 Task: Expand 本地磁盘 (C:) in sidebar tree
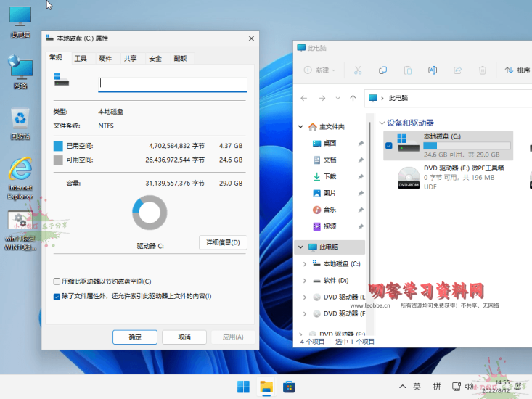[x=305, y=263]
